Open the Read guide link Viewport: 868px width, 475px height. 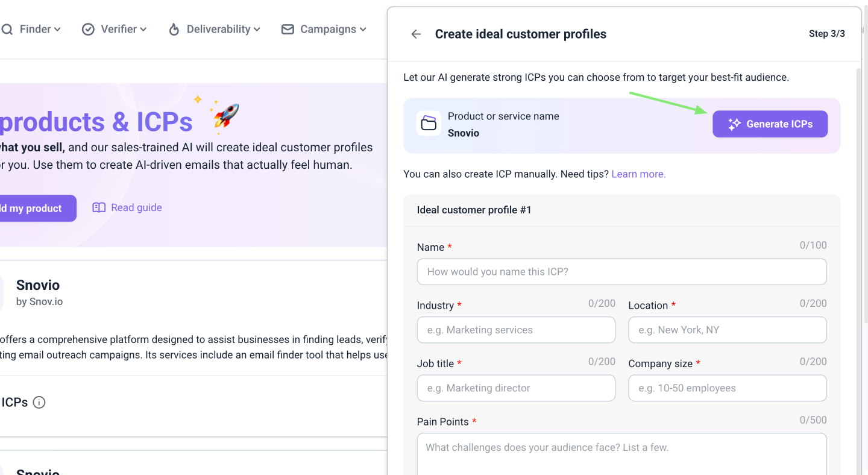coord(136,207)
